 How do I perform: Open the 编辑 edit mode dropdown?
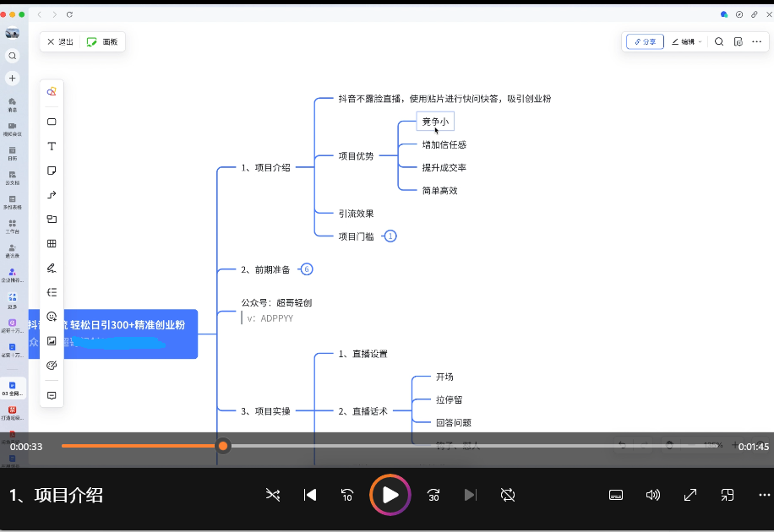687,42
